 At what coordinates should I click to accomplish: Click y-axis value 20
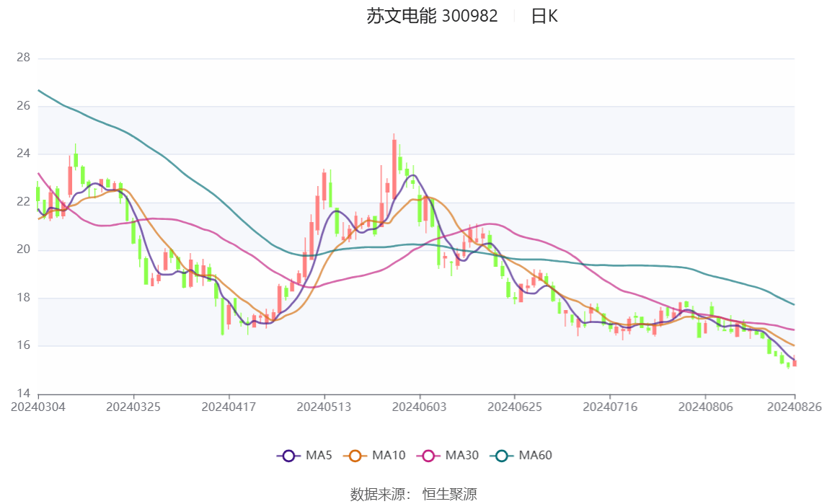coord(23,249)
